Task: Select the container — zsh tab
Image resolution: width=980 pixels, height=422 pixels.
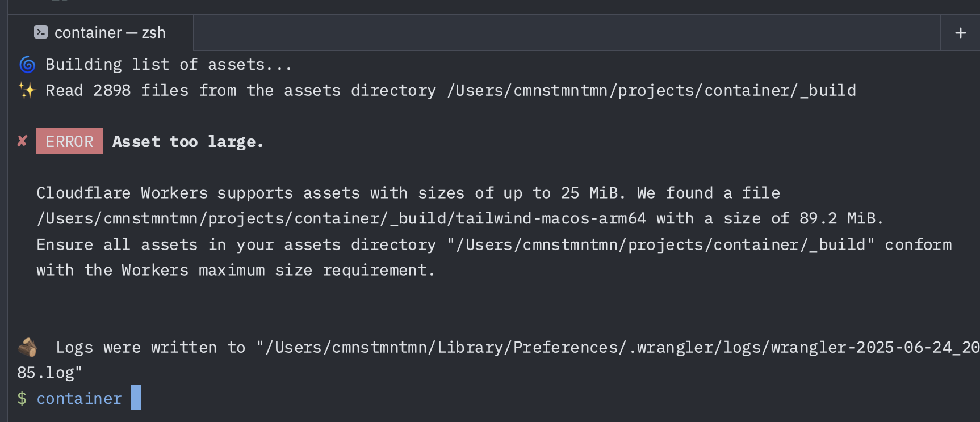Action: coord(110,32)
